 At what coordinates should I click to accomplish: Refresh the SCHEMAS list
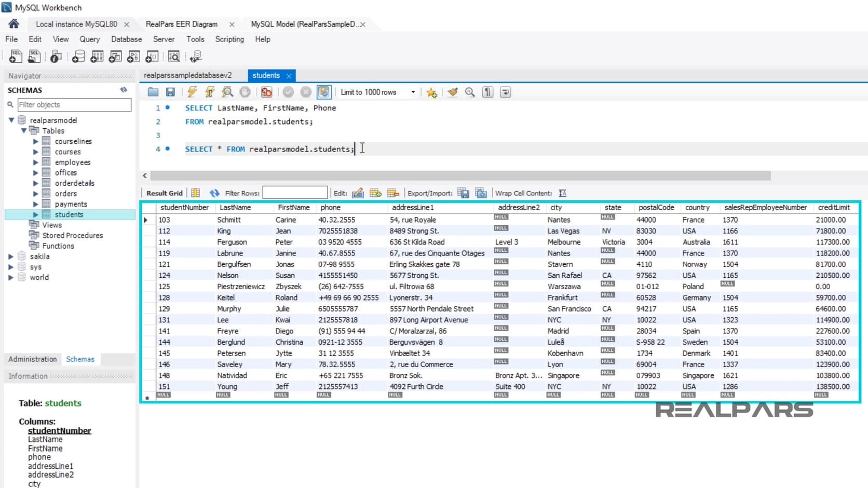pos(124,89)
